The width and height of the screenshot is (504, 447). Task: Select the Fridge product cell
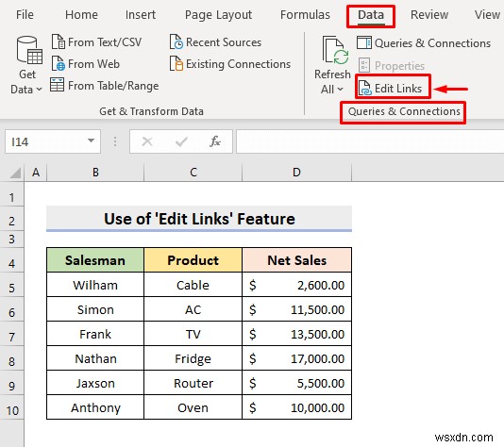193,358
